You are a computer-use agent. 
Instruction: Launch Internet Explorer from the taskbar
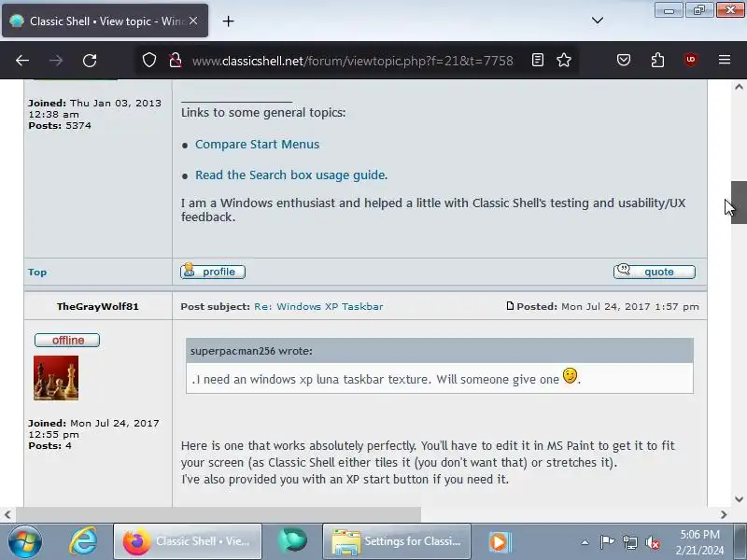[83, 541]
